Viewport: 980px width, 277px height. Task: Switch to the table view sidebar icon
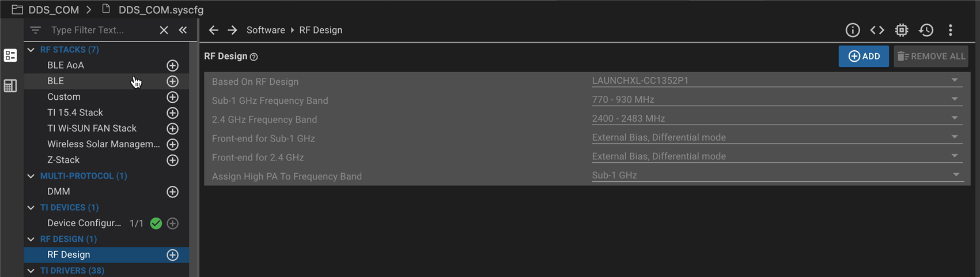(x=10, y=86)
